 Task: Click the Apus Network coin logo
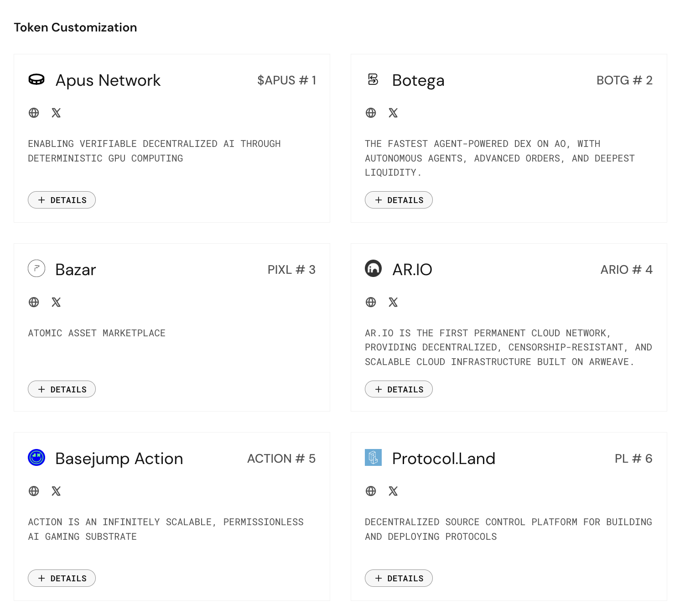[36, 79]
